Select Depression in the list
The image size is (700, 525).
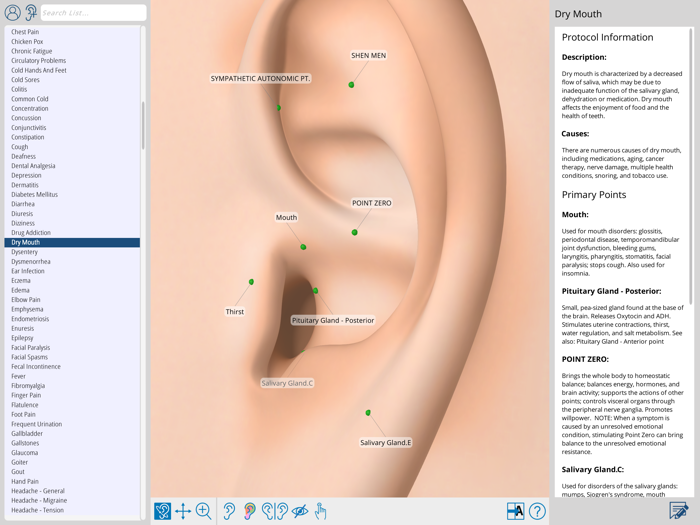point(72,175)
